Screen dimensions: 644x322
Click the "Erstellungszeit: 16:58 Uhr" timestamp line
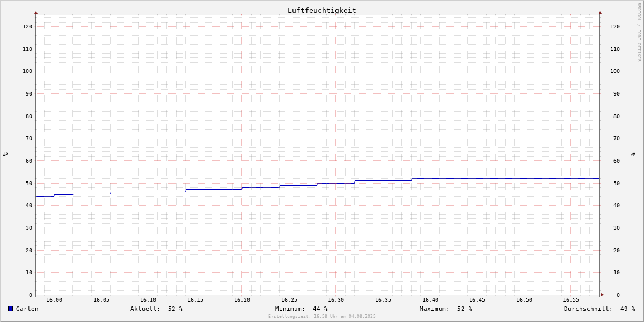click(322, 317)
